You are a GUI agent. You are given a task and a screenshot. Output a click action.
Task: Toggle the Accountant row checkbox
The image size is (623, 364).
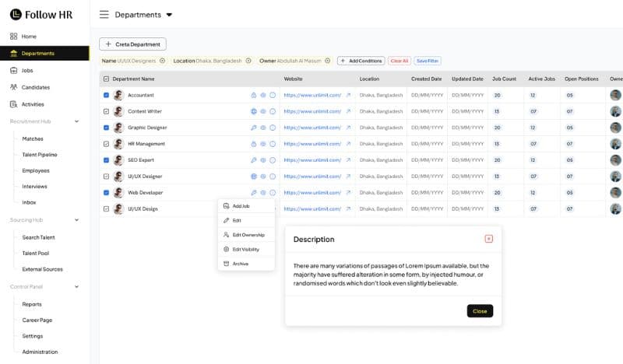coord(106,95)
